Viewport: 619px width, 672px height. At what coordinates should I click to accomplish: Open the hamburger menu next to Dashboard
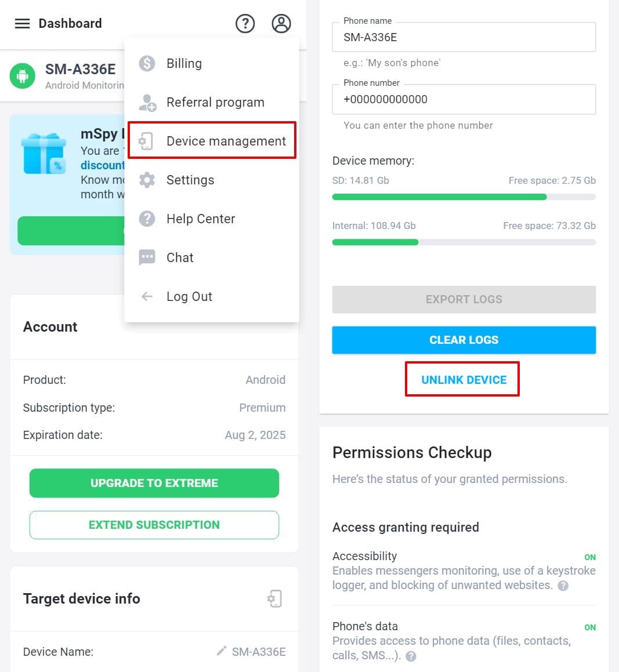click(x=22, y=24)
